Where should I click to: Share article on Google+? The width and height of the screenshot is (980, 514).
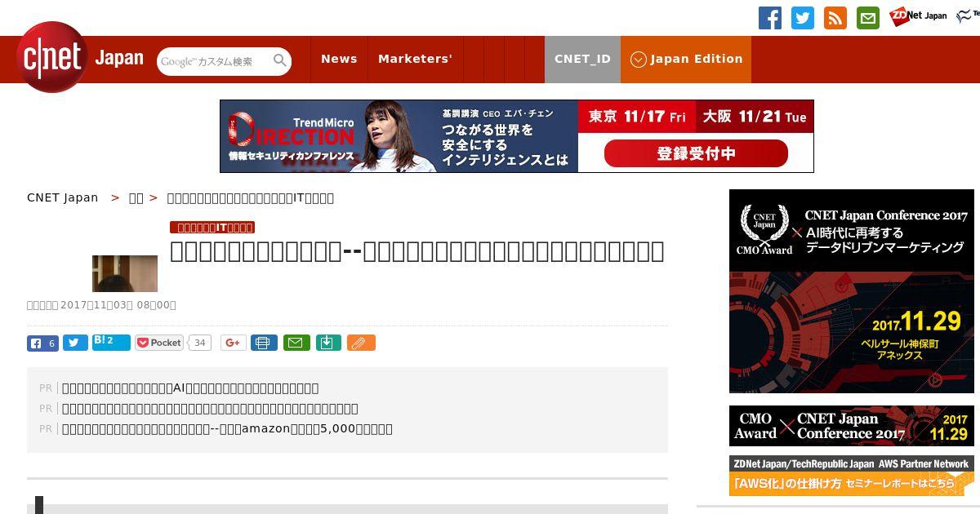(234, 343)
